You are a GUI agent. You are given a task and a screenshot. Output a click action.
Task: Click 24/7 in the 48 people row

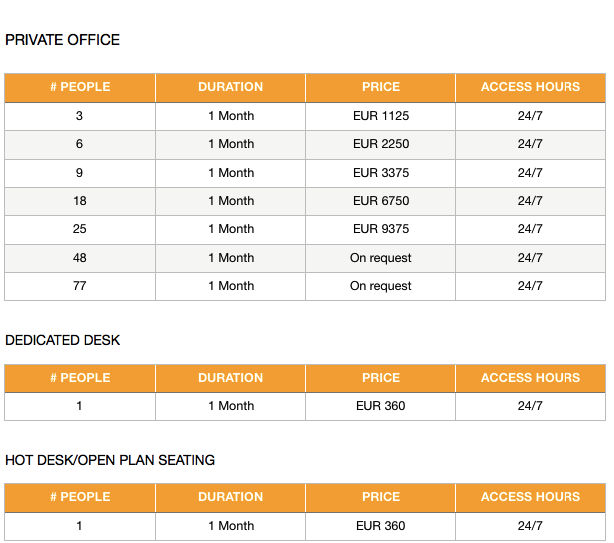coord(530,258)
